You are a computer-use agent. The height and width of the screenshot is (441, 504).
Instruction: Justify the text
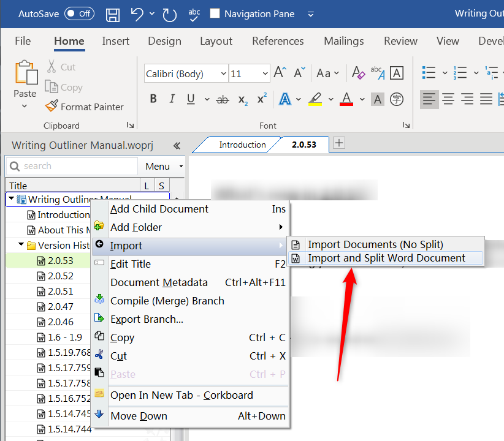[486, 99]
